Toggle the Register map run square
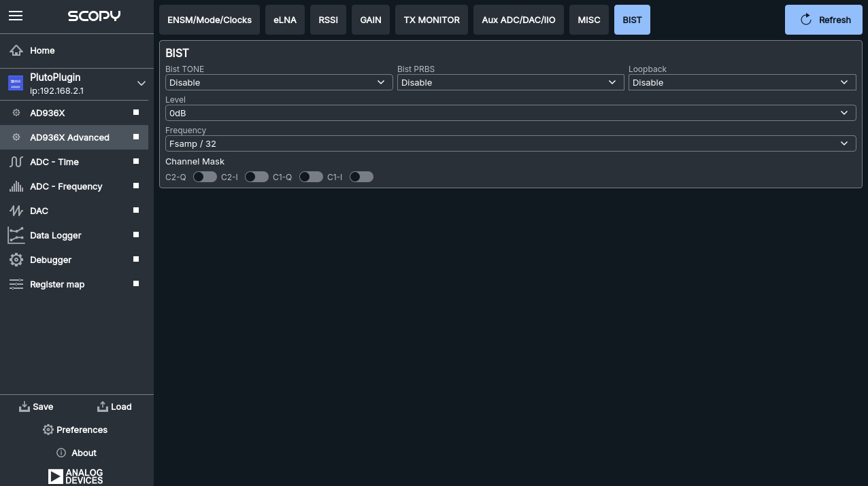Viewport: 868px width, 486px height. point(136,283)
